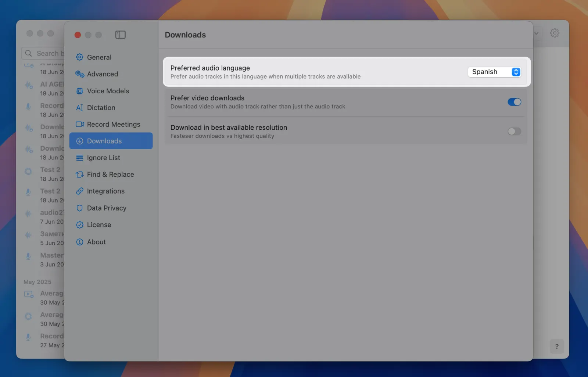The width and height of the screenshot is (588, 377).
Task: Click the "Prefer video downloads" label
Action: pos(207,98)
